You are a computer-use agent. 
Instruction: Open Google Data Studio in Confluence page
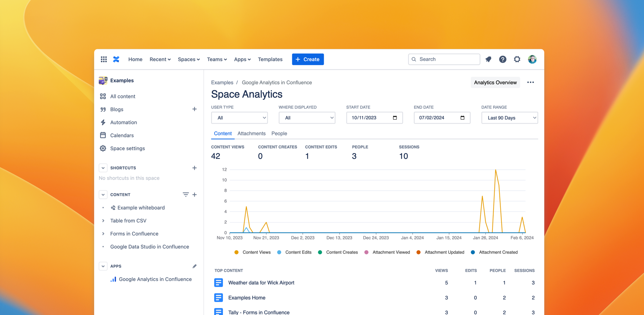(x=149, y=247)
